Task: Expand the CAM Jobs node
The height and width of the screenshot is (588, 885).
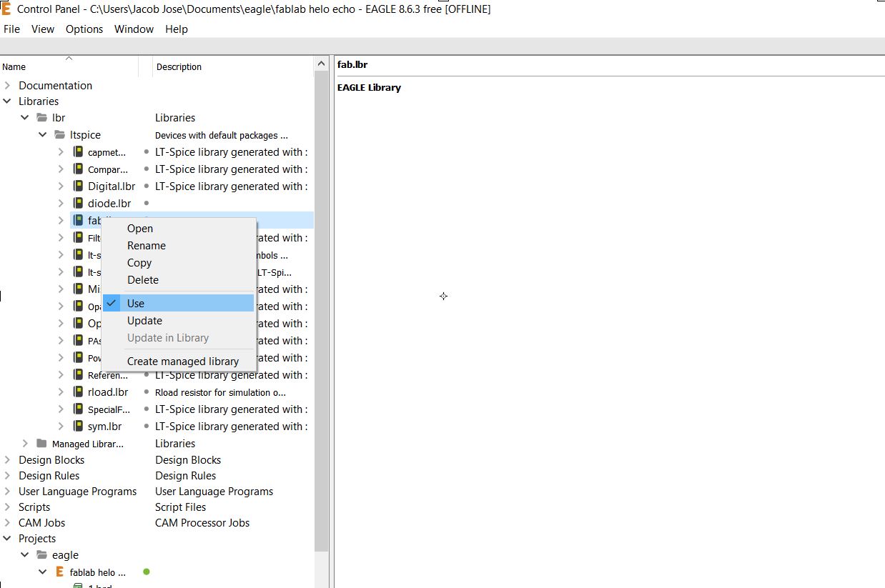Action: click(x=7, y=522)
